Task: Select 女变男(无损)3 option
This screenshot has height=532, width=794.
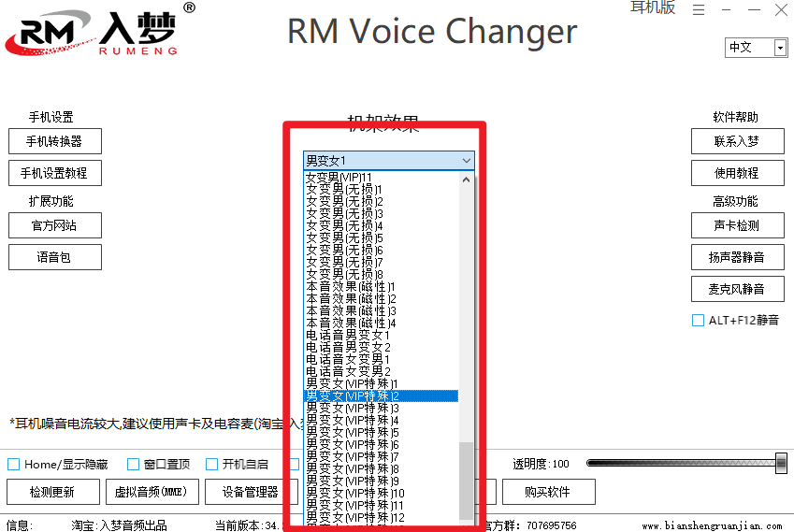Action: (x=382, y=213)
